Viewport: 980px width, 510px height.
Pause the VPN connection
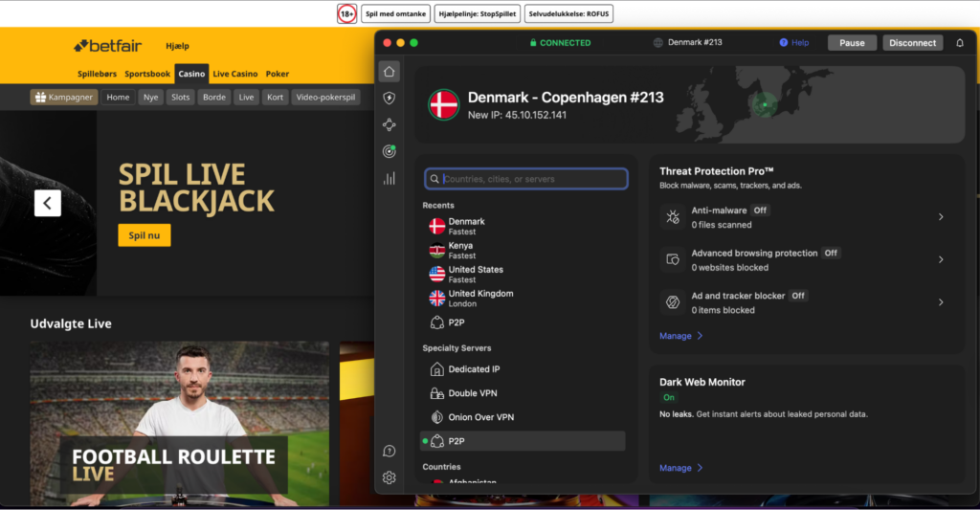852,42
